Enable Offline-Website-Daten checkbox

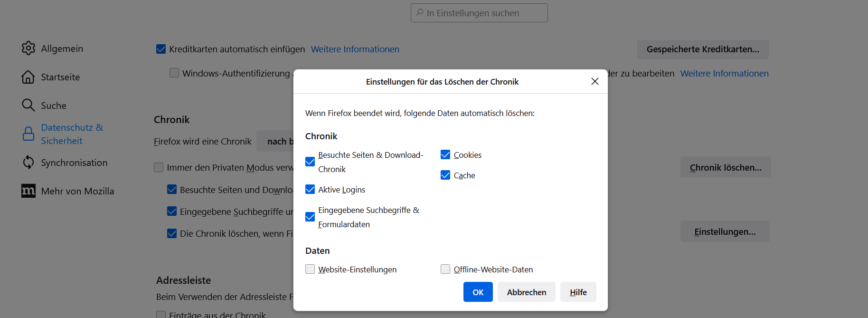coord(445,269)
